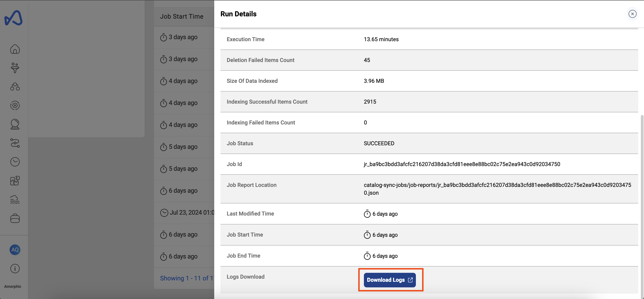Image resolution: width=644 pixels, height=299 pixels.
Task: Open the briefcase icon in sidebar
Action: pyautogui.click(x=15, y=218)
